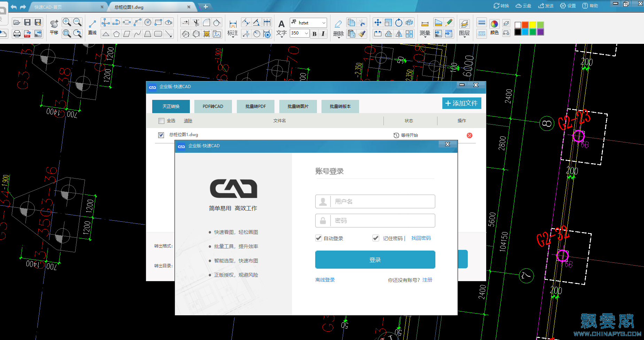
Task: Open the 设置 settings menu
Action: coord(568,6)
